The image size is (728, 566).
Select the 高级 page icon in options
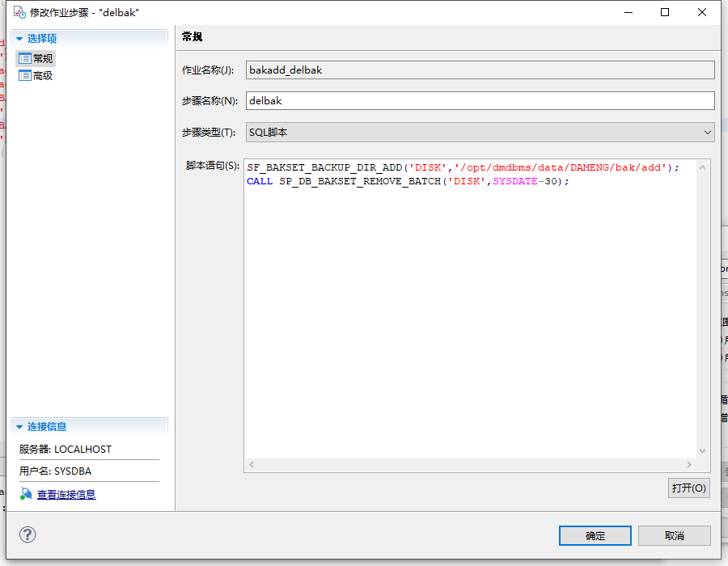pos(24,75)
